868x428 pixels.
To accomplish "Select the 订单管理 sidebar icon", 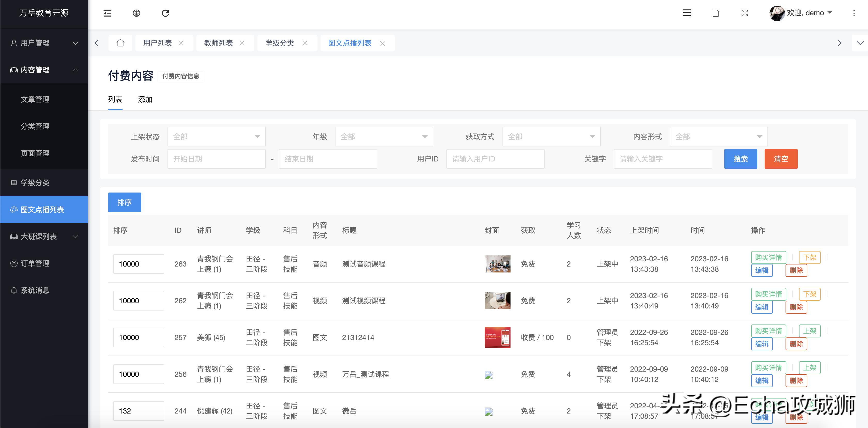I will click(x=13, y=263).
